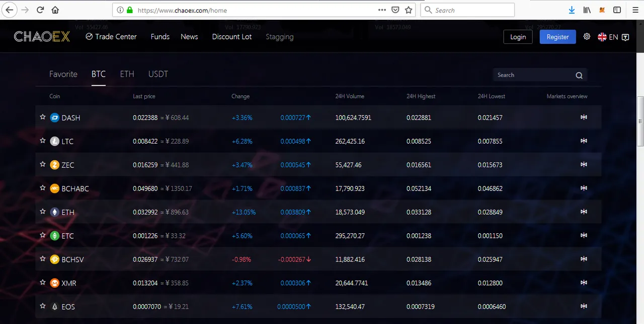Click ETC 24H volume 295,270.27
This screenshot has height=324, width=644.
click(x=350, y=236)
